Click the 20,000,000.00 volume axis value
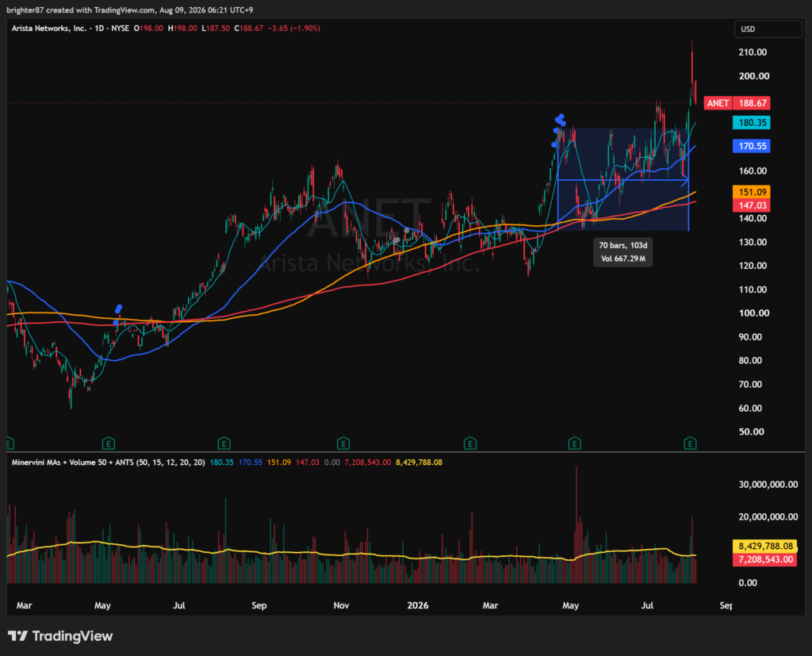 (x=768, y=516)
